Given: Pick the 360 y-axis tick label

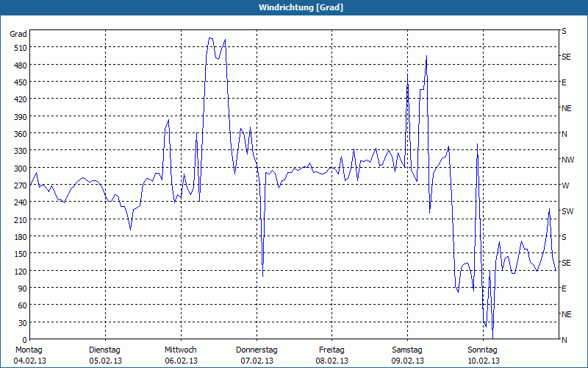Looking at the screenshot, I should click(x=20, y=134).
